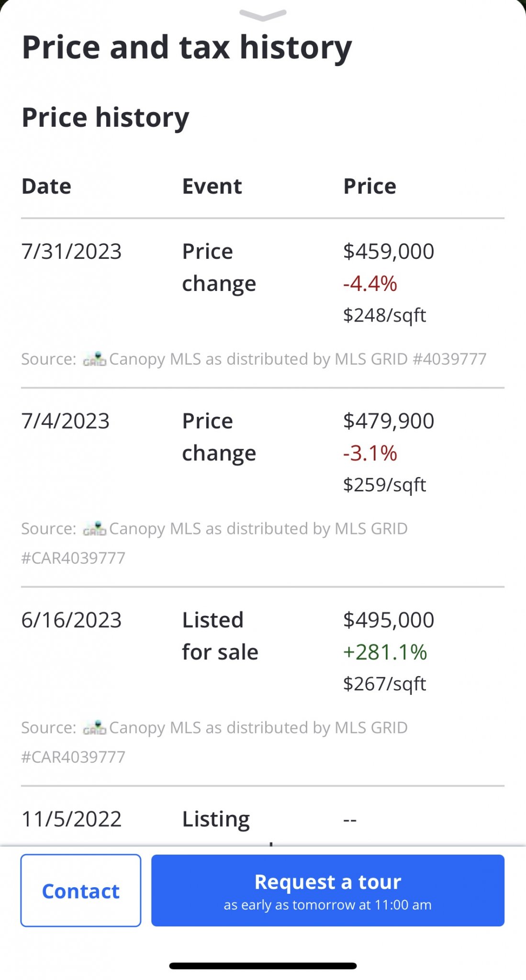Tap the +281.1% price increase text

tap(385, 652)
